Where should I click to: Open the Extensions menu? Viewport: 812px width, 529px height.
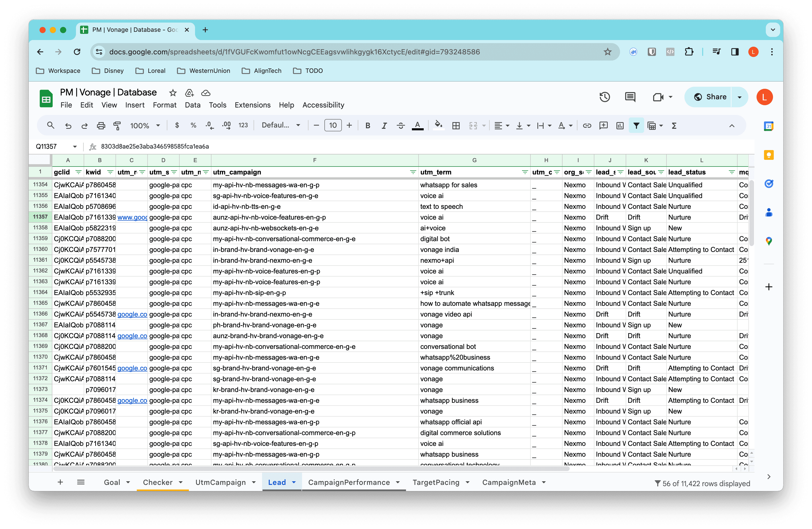pyautogui.click(x=252, y=105)
